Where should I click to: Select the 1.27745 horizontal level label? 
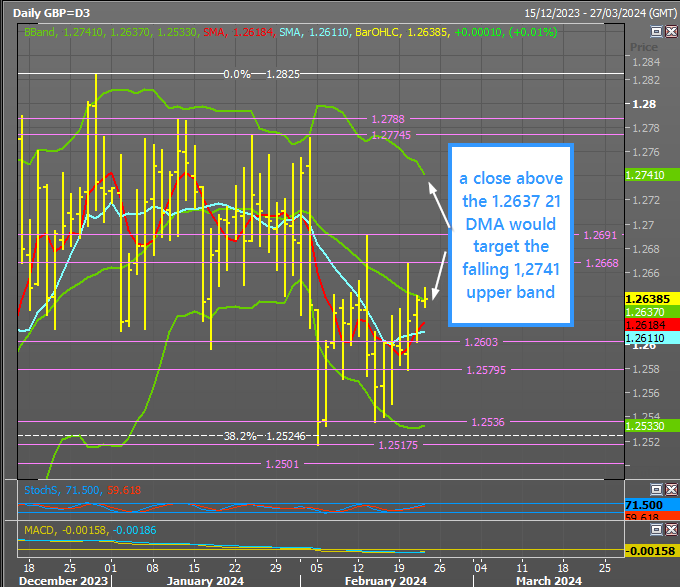point(391,135)
